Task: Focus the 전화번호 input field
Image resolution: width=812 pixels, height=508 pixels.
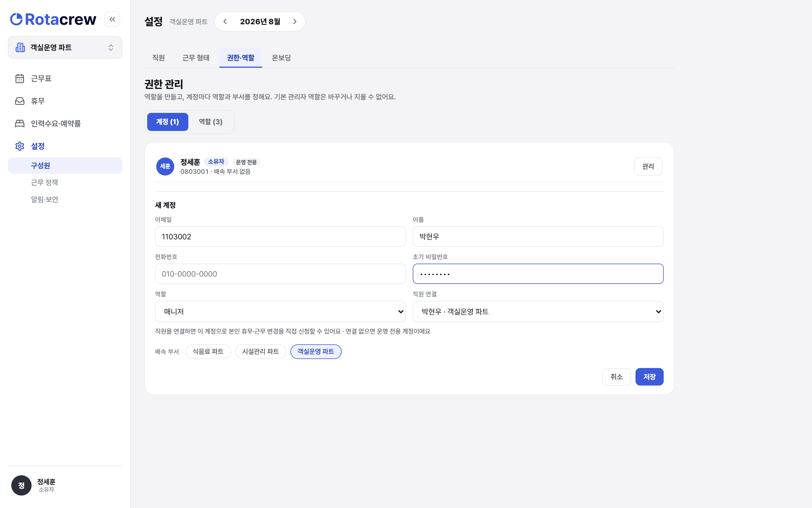Action: point(280,274)
